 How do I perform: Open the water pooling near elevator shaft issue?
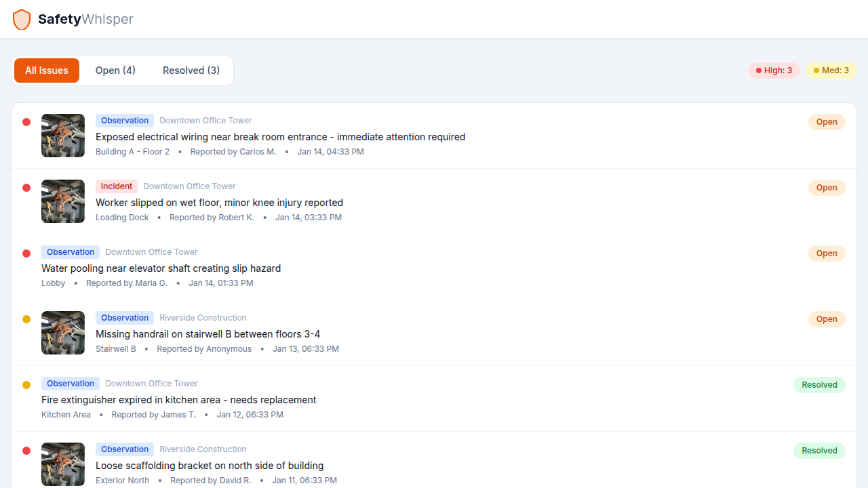[161, 268]
